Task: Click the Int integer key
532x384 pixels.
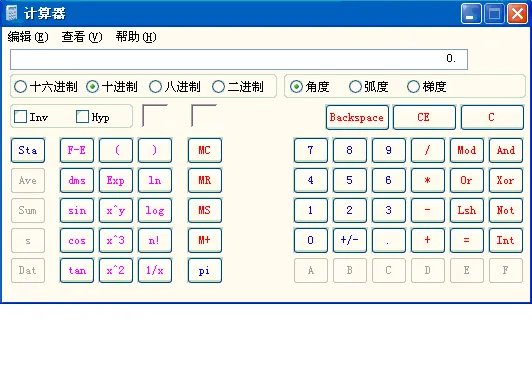Action: click(x=506, y=240)
